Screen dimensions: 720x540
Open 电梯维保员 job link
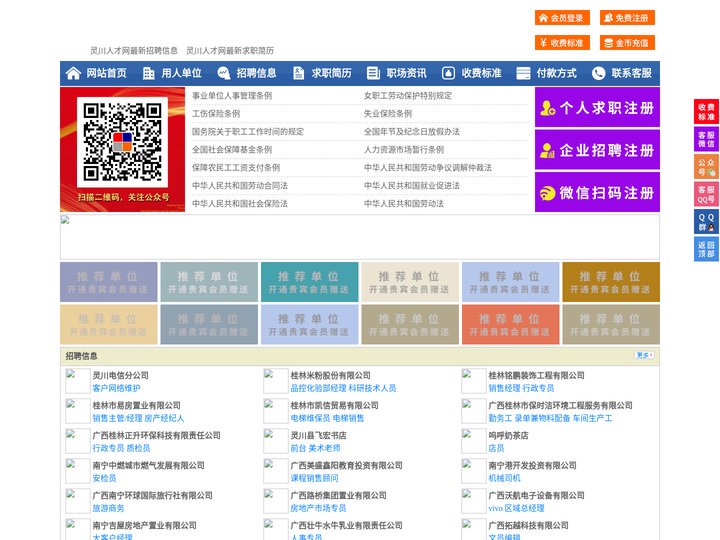click(x=310, y=418)
